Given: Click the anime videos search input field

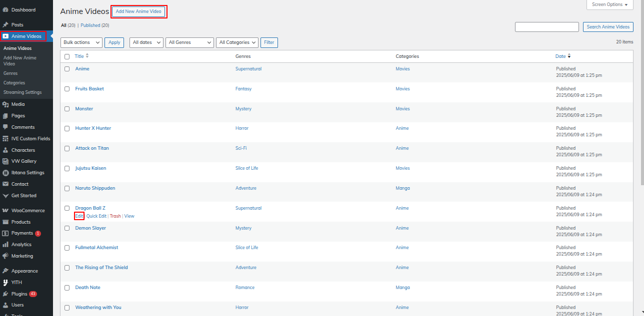Looking at the screenshot, I should pyautogui.click(x=546, y=27).
